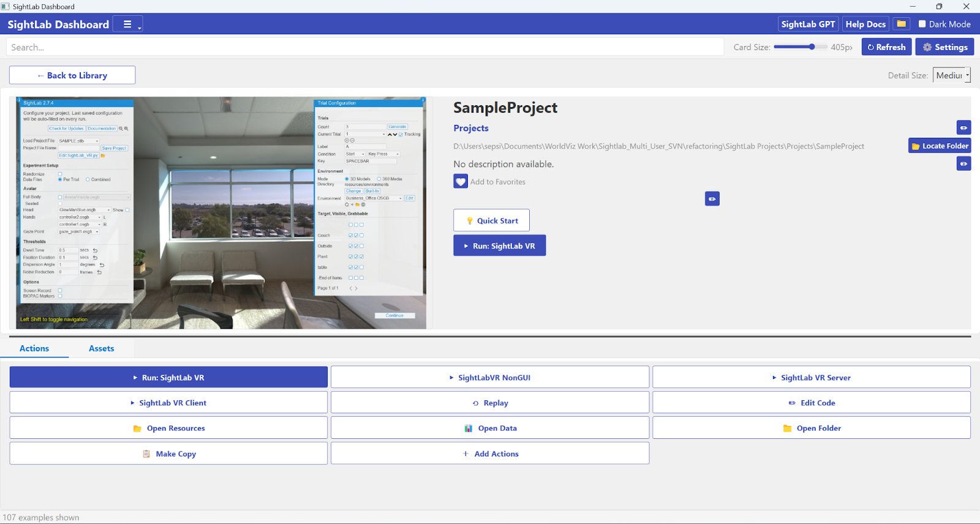
Task: Start the SightLab VR Server action
Action: coord(812,377)
